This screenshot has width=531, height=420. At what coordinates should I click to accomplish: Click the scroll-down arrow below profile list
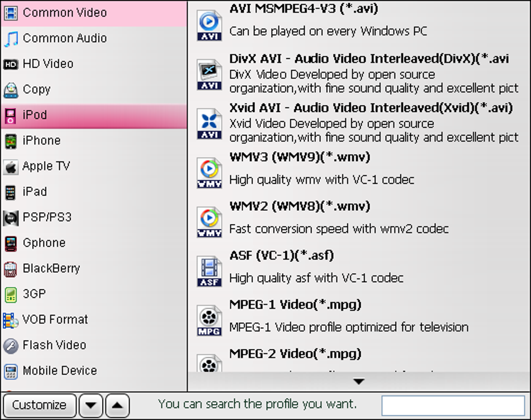359,381
